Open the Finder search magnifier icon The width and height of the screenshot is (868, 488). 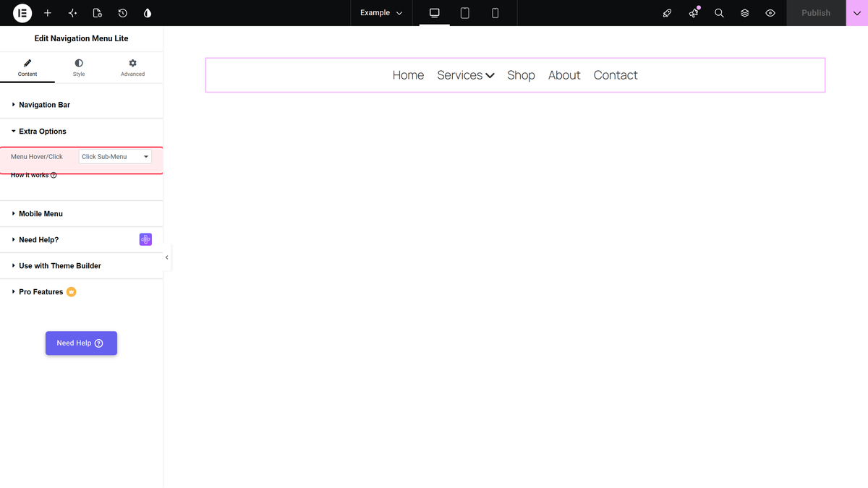click(x=719, y=13)
